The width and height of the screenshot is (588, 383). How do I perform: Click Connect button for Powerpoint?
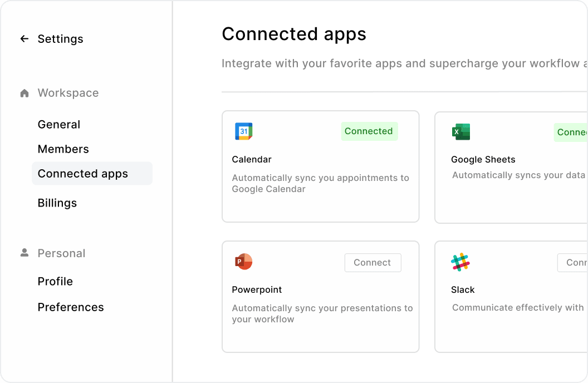coord(373,263)
